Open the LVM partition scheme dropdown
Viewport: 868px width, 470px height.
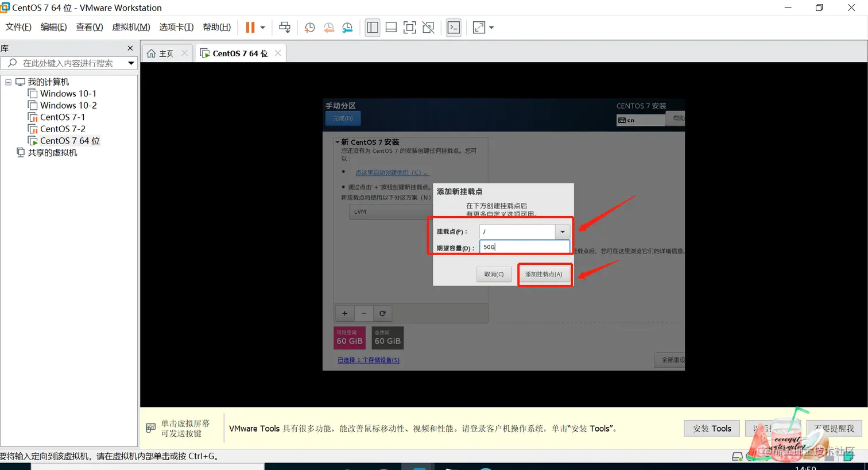(x=390, y=211)
